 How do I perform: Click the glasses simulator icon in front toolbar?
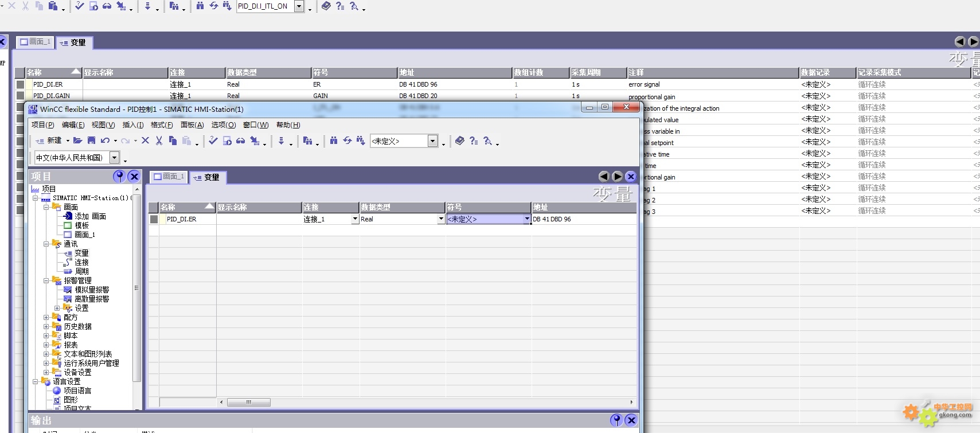click(x=241, y=141)
